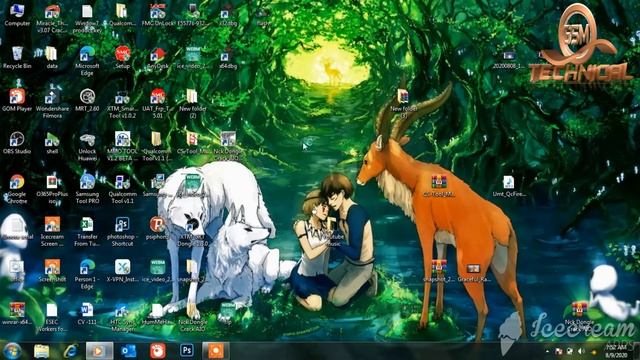Open the shell shortcut icon
Image resolution: width=640 pixels, height=360 pixels.
(x=52, y=143)
